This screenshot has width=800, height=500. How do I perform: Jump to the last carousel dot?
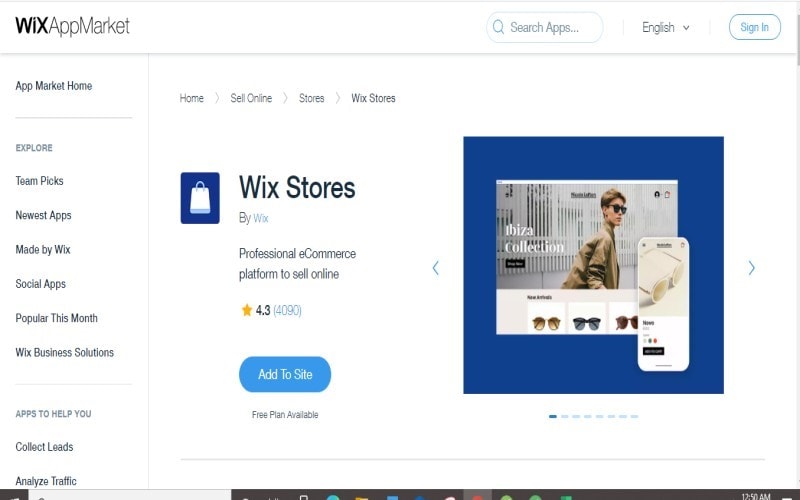[634, 416]
